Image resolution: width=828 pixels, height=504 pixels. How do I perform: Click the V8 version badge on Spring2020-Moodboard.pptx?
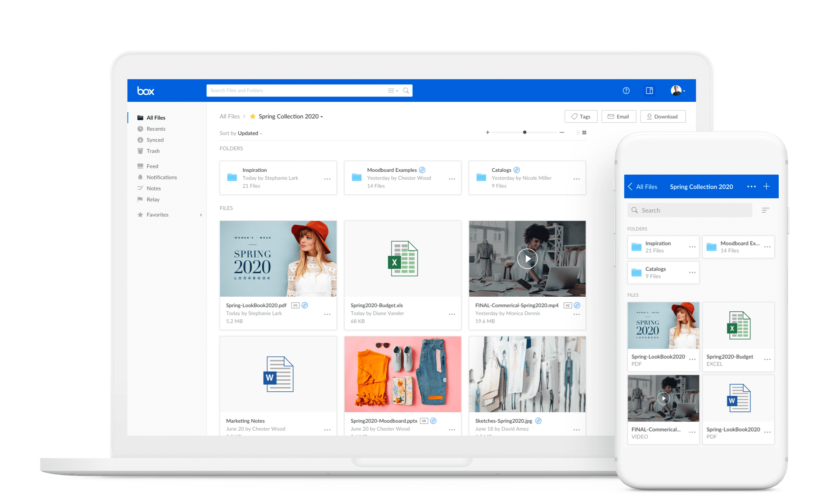424,421
